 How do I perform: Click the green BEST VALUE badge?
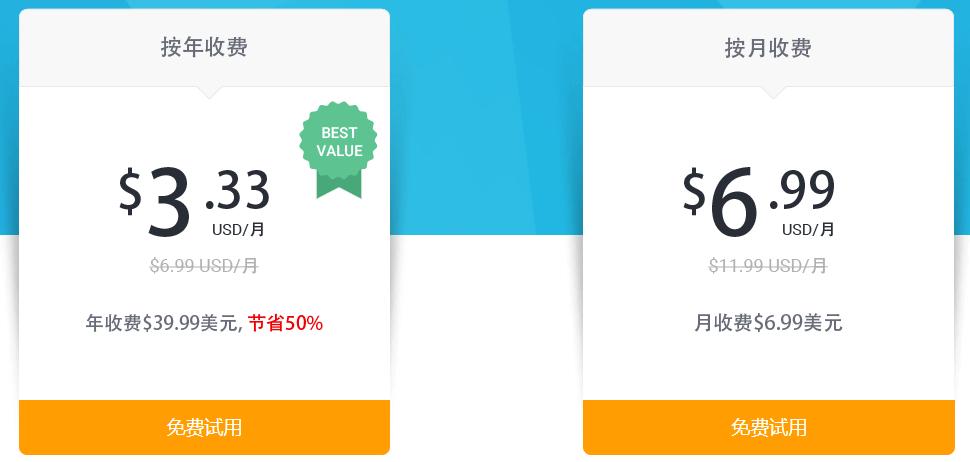click(339, 146)
